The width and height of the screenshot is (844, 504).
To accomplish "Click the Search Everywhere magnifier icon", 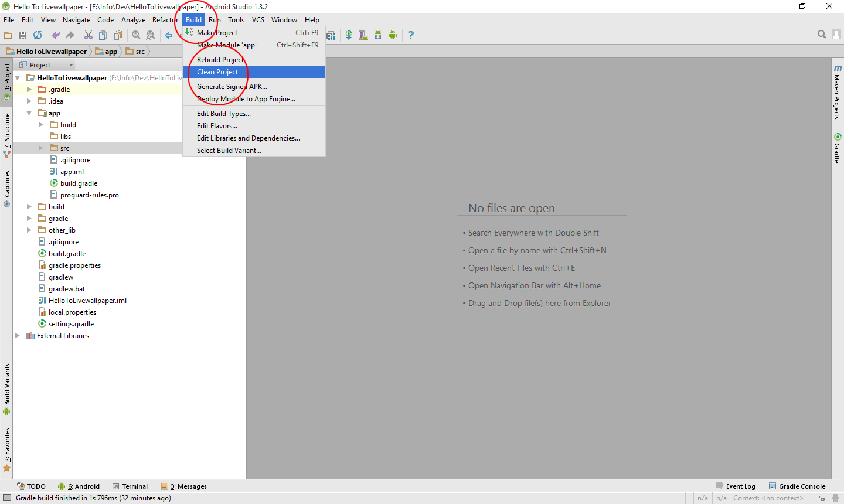I will tap(822, 35).
